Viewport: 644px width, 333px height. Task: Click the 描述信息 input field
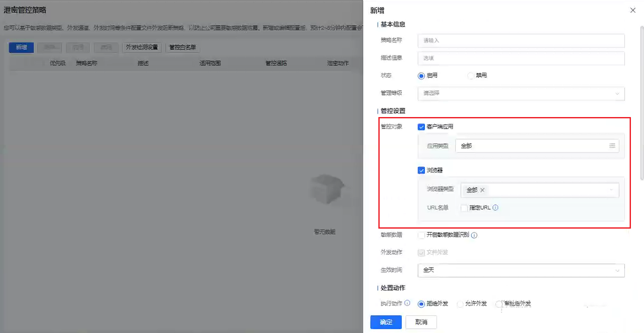(x=521, y=58)
